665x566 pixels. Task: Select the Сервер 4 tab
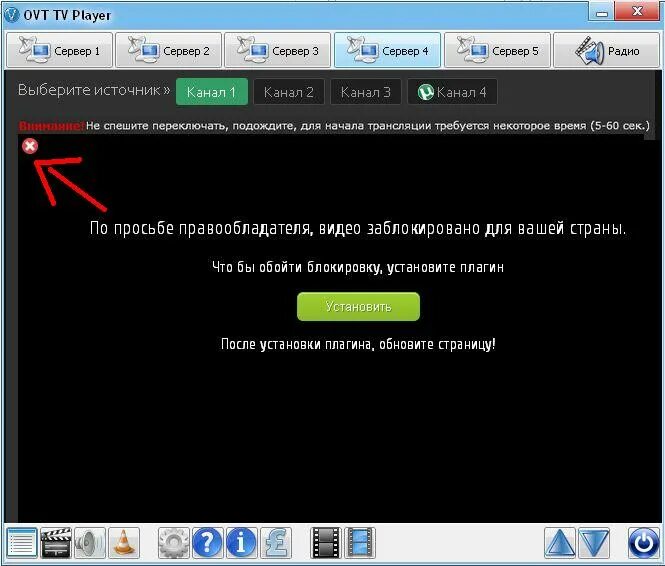[x=387, y=50]
